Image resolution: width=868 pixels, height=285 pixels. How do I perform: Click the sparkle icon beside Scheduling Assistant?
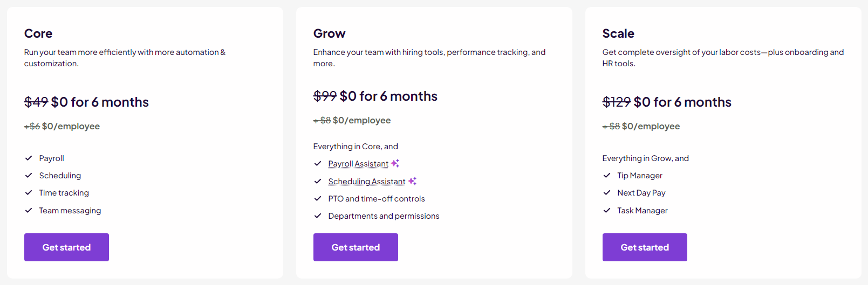pos(412,181)
